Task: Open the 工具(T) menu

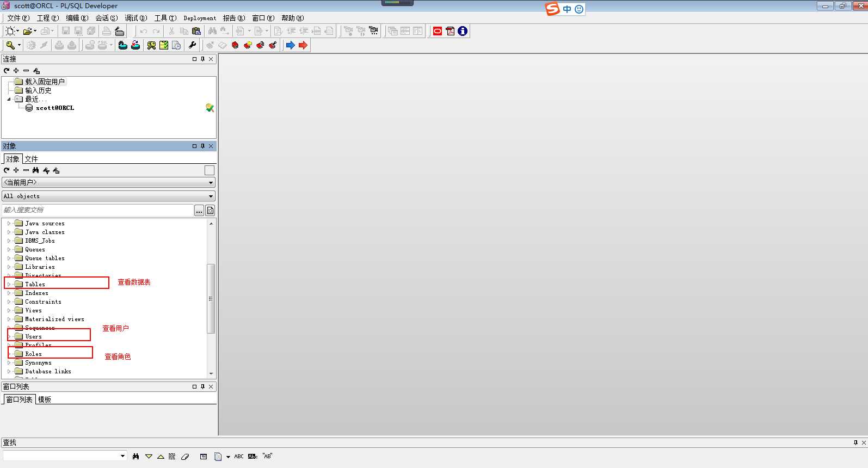Action: tap(165, 18)
